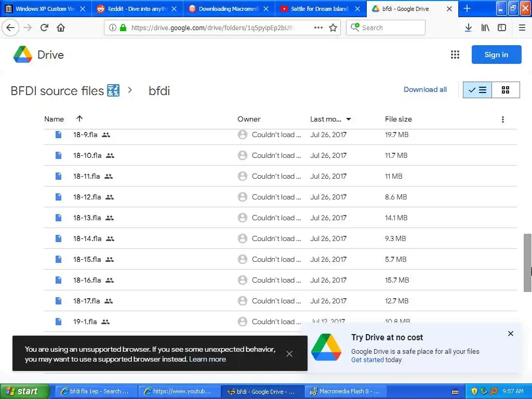Image resolution: width=532 pixels, height=399 pixels.
Task: Click the magnifier tray icon
Action: 494,391
